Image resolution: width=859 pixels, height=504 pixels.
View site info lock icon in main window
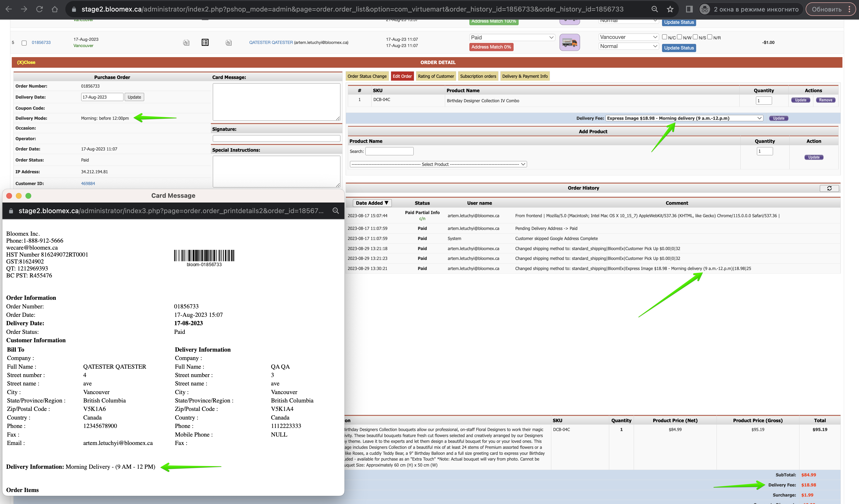pos(74,10)
